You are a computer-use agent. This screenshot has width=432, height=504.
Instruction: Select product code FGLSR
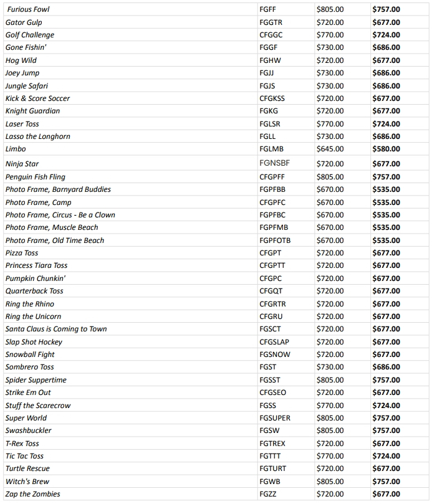click(270, 124)
